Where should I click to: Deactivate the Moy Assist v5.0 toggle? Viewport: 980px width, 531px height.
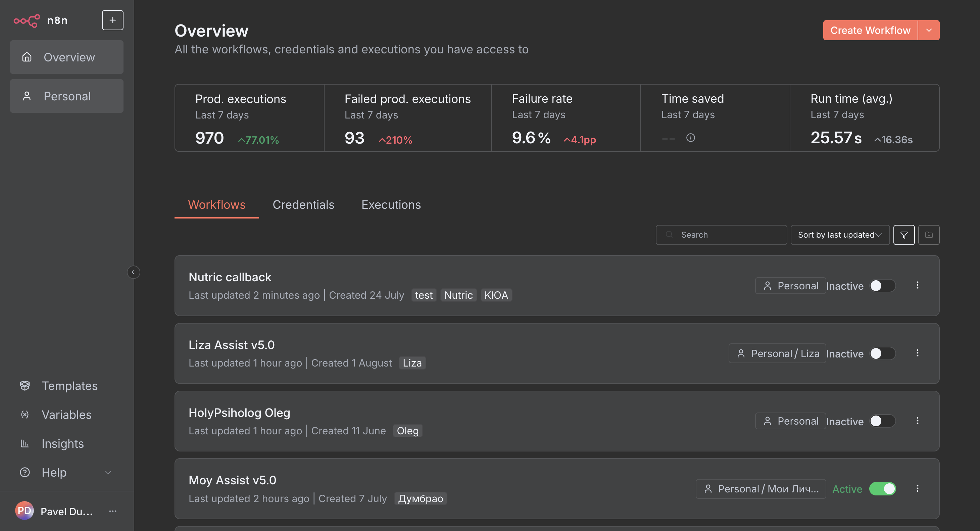882,489
